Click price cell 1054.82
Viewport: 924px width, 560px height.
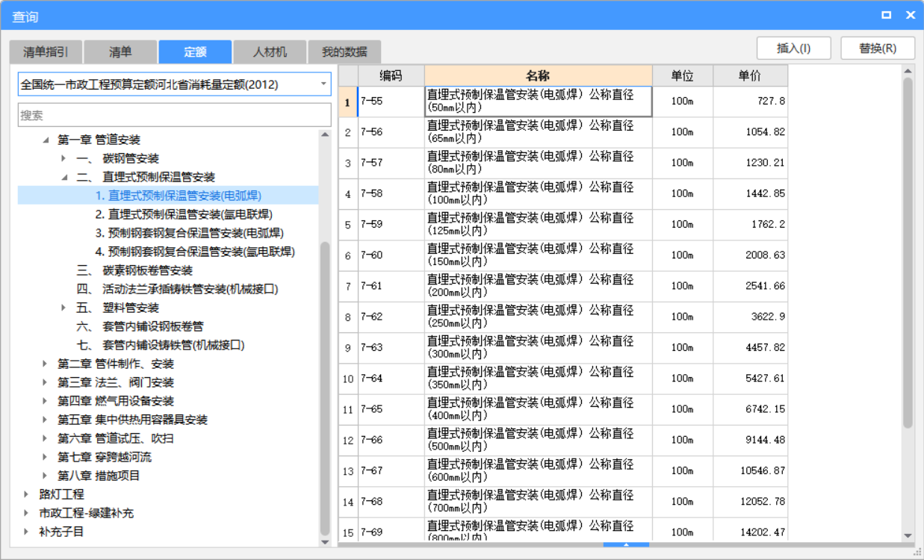(x=751, y=132)
